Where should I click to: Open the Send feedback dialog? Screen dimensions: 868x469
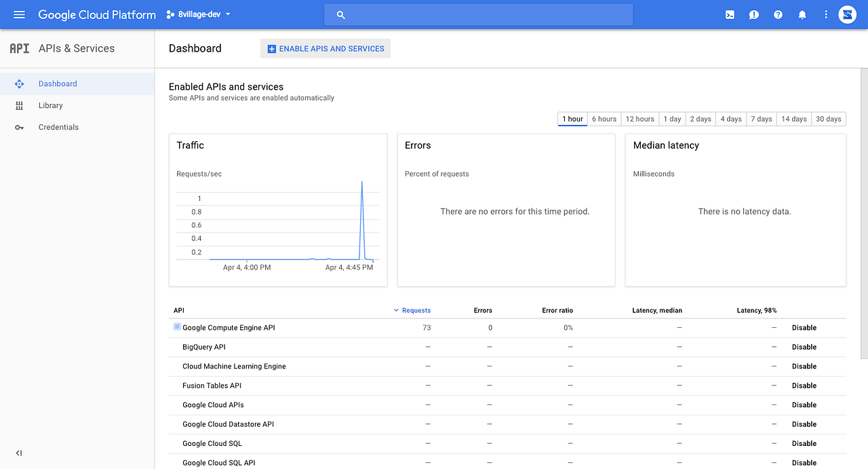point(753,14)
